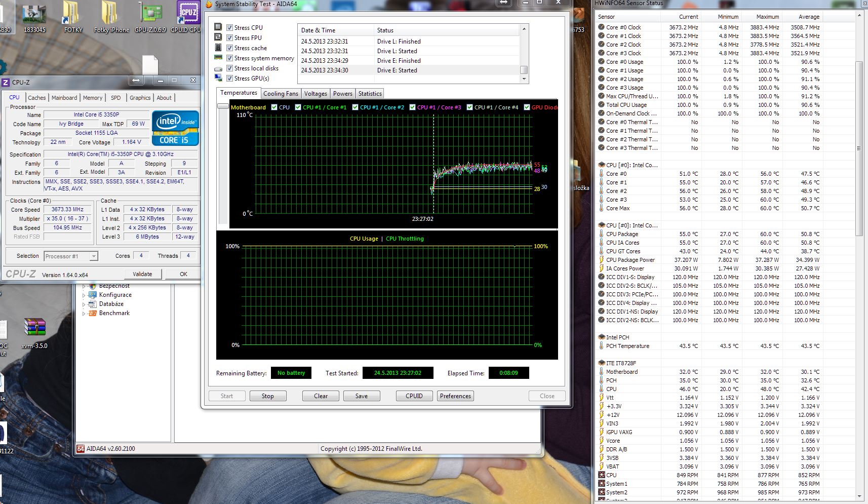Open the Fotky iPhone folder icon
Image resolution: width=868 pixels, height=504 pixels.
(x=110, y=13)
